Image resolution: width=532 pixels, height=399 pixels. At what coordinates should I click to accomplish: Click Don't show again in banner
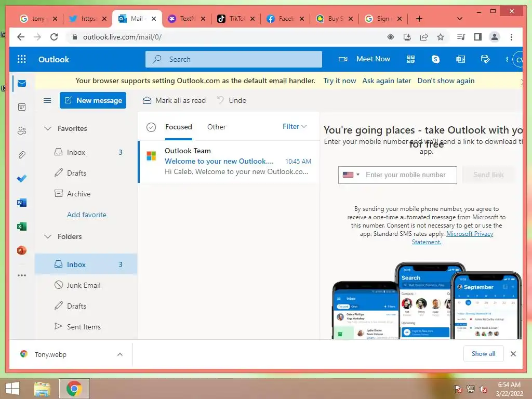(x=446, y=81)
